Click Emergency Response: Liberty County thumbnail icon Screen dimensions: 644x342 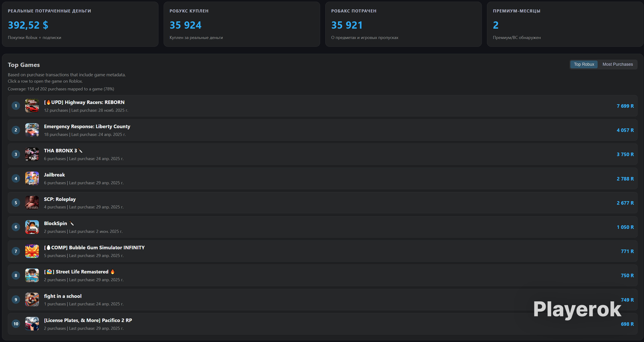click(32, 130)
